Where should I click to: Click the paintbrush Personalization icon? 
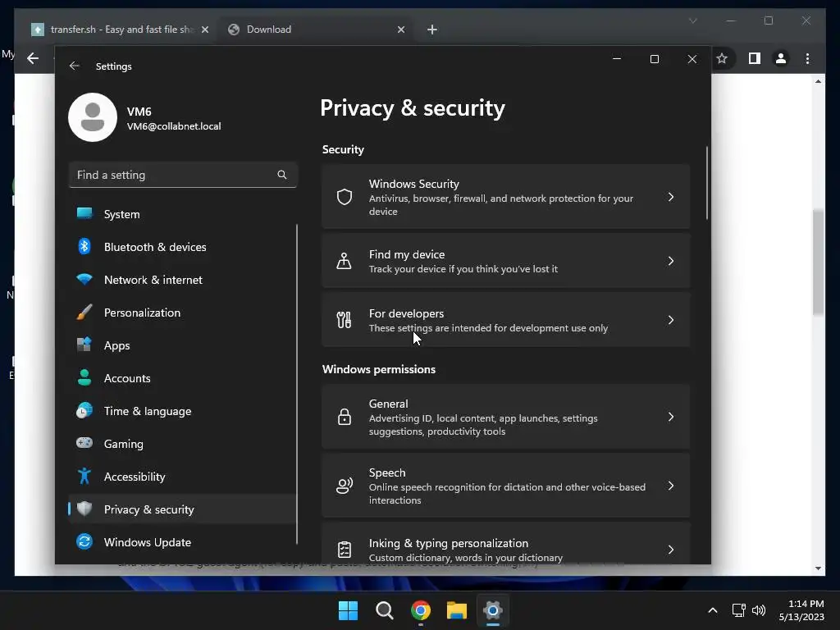(x=84, y=312)
